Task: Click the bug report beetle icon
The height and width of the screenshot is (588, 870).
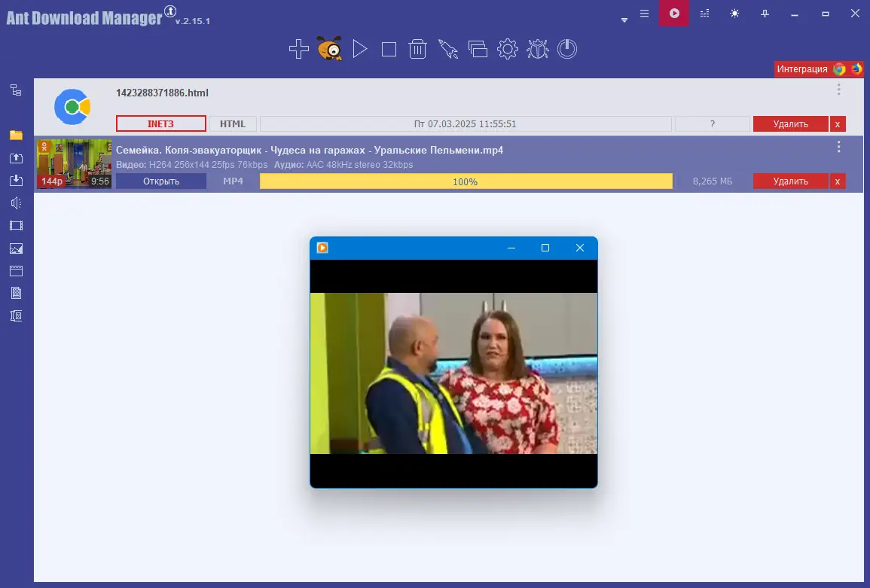Action: 537,49
